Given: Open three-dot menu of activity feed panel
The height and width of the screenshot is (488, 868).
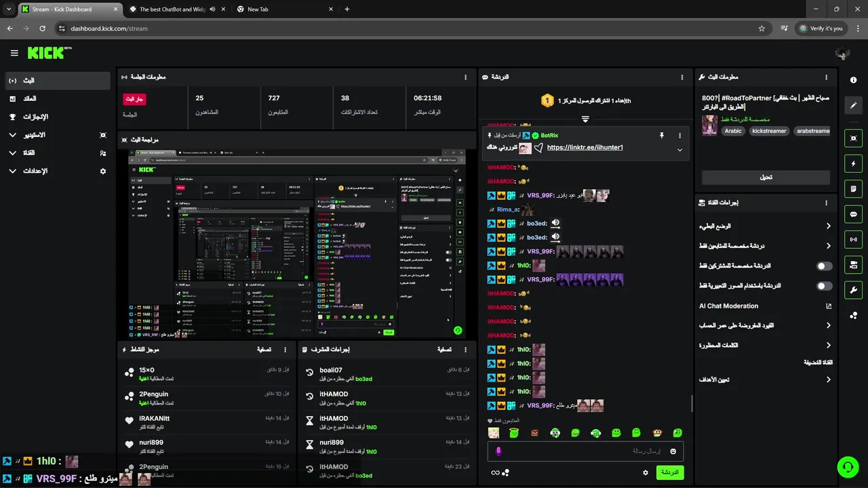Looking at the screenshot, I should 285,350.
